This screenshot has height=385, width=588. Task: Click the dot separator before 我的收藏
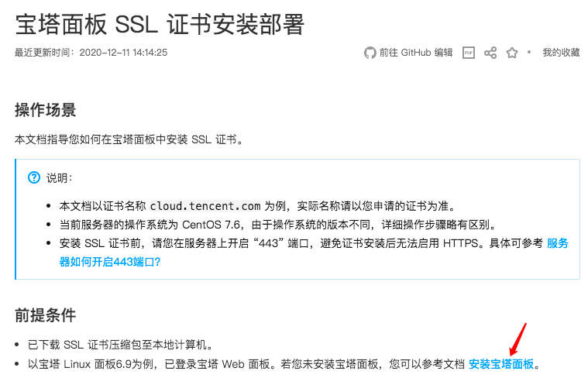(529, 53)
